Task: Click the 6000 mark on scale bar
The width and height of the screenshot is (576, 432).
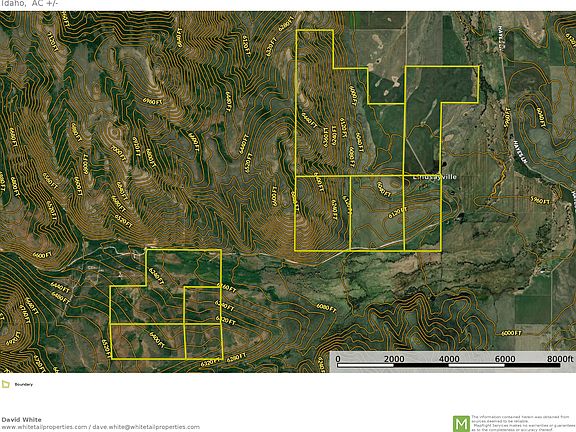Action: coord(505,359)
